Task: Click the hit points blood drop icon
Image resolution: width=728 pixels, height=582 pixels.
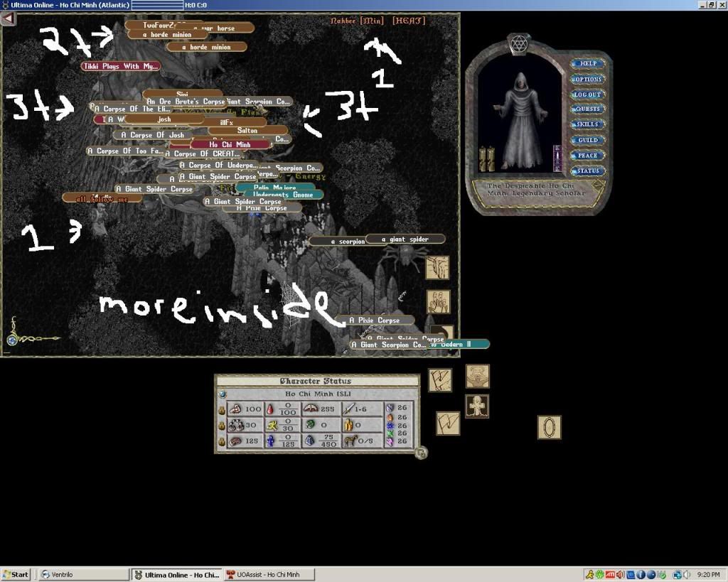Action: 270,409
